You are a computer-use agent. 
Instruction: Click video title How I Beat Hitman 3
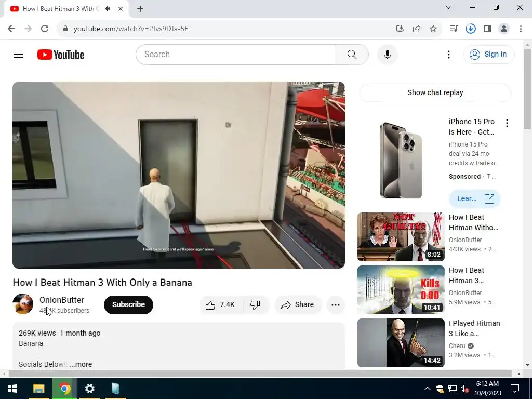(x=102, y=283)
